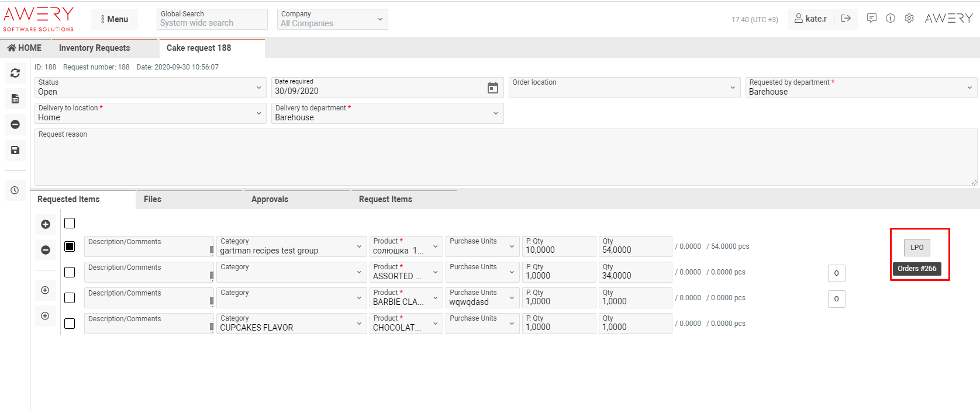This screenshot has height=410, width=980.
Task: Toggle the select-all checkbox above item rows
Action: [70, 223]
